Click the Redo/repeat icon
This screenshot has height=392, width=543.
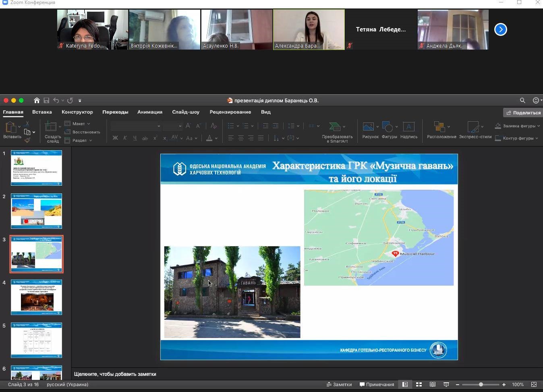70,100
